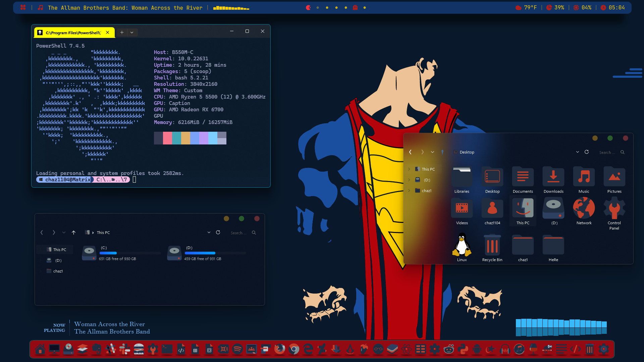644x362 pixels.
Task: Open the terminal new-tab dropdown arrow
Action: pyautogui.click(x=132, y=33)
